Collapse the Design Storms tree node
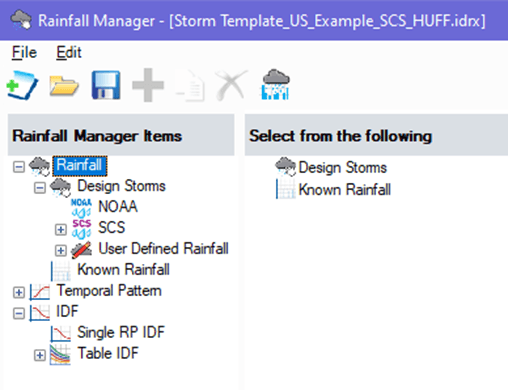The width and height of the screenshot is (508, 390). tap(40, 188)
